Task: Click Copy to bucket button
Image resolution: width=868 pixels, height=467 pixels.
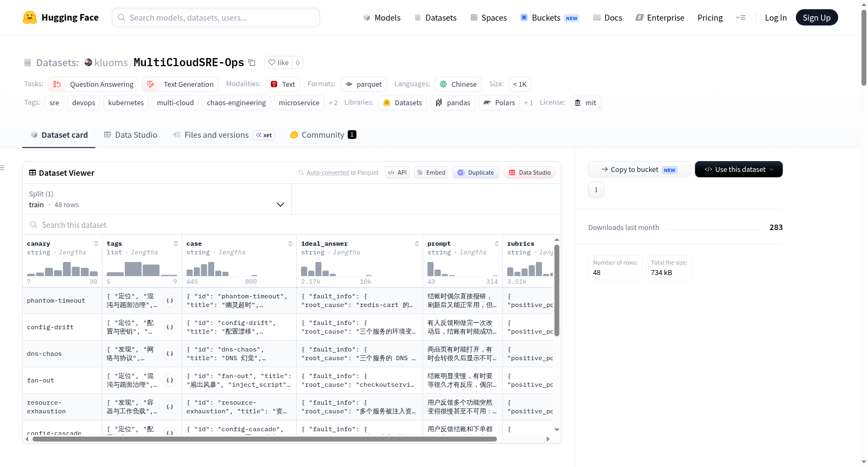Action: pos(639,169)
